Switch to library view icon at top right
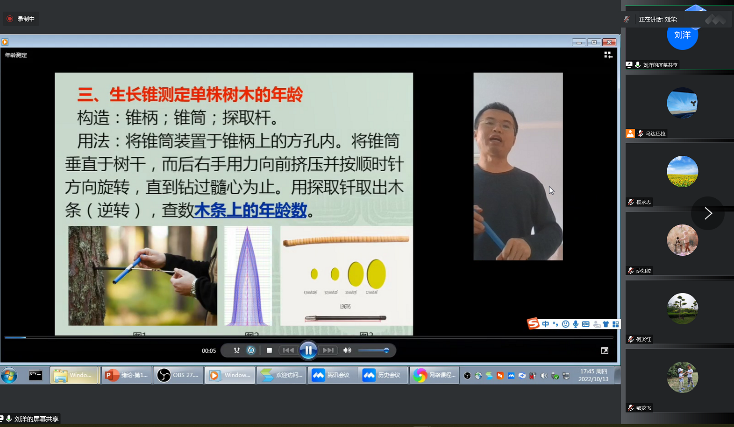The height and width of the screenshot is (427, 734). (x=607, y=55)
